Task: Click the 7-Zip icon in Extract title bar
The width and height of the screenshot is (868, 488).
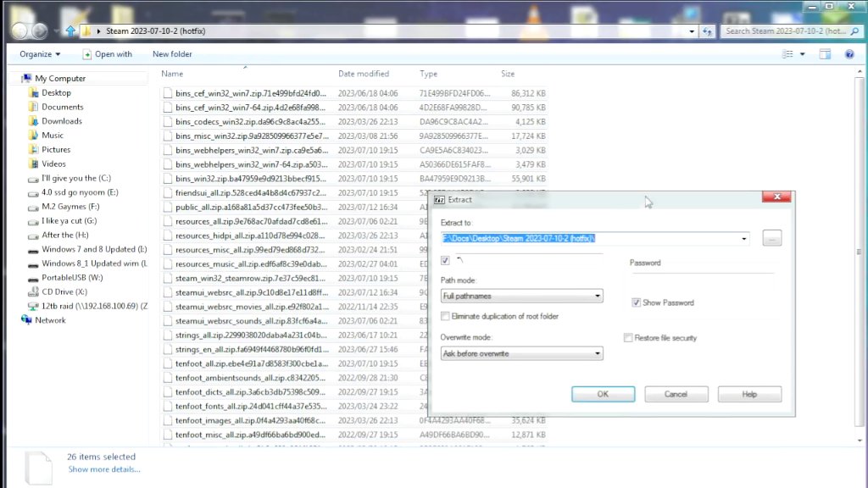Action: [x=440, y=200]
